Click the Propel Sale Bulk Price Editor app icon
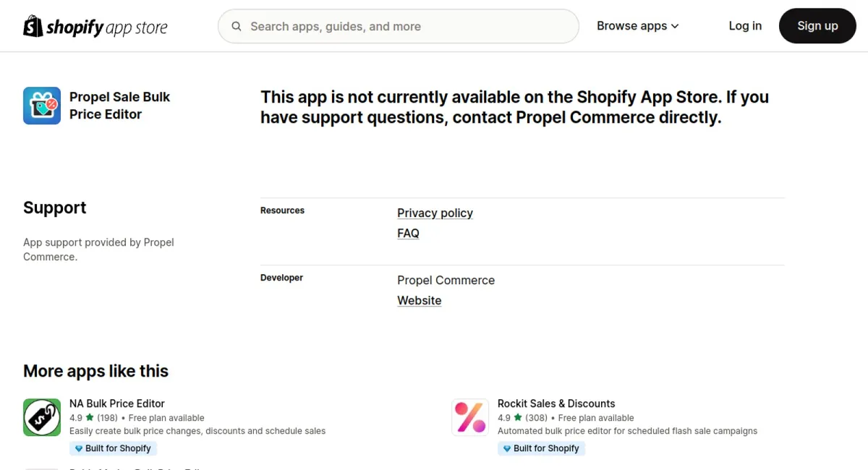Screen dimensions: 868x470 tap(42, 106)
